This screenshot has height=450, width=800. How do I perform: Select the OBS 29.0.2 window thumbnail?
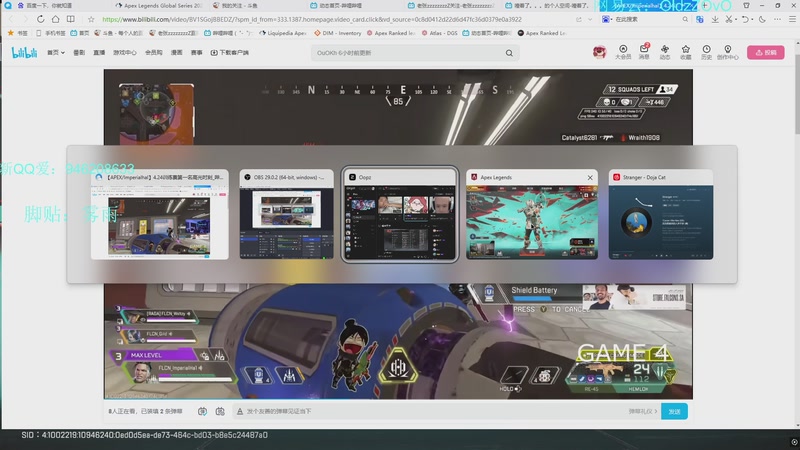click(x=287, y=214)
